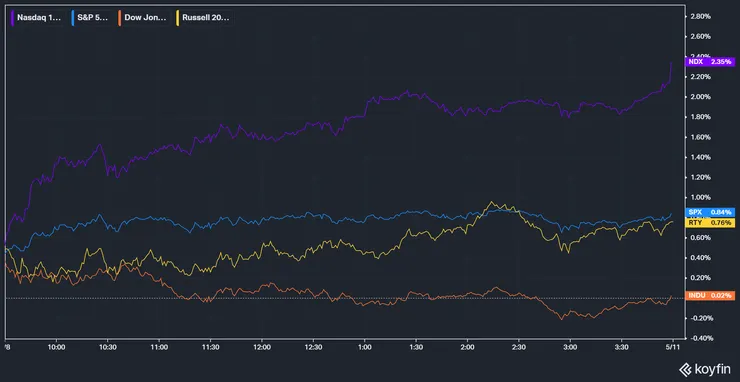Click the 1.20% y-axis label
This screenshot has height=382, width=740.
click(x=701, y=178)
